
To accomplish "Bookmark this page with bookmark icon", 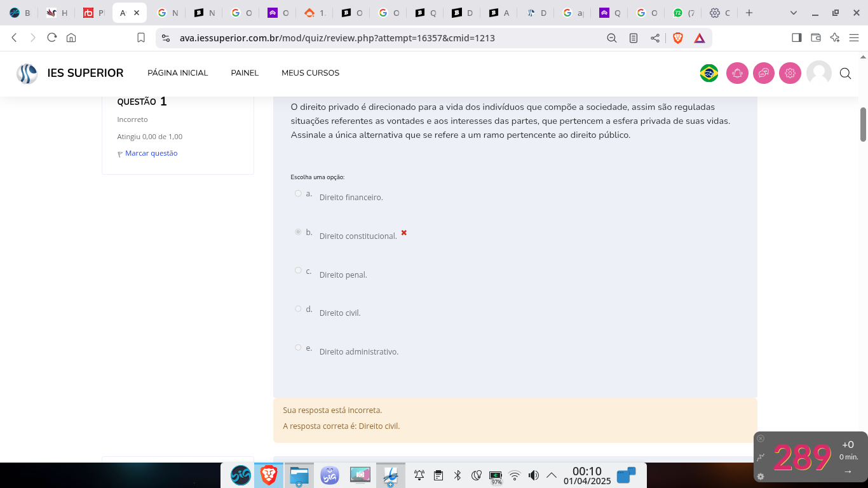I will [x=141, y=38].
